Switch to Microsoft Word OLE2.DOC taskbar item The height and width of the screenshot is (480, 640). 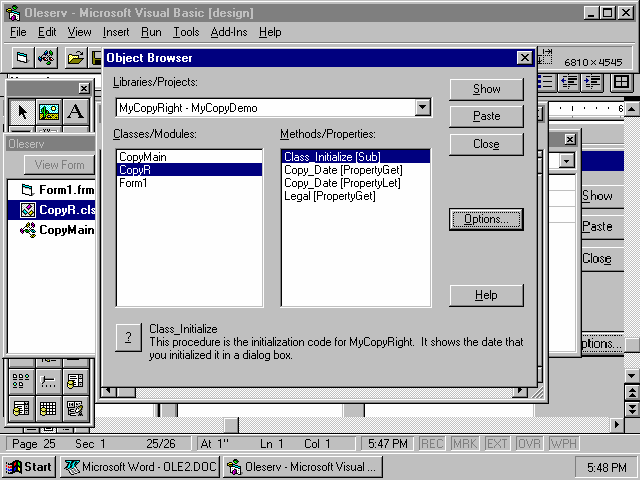[x=141, y=467]
